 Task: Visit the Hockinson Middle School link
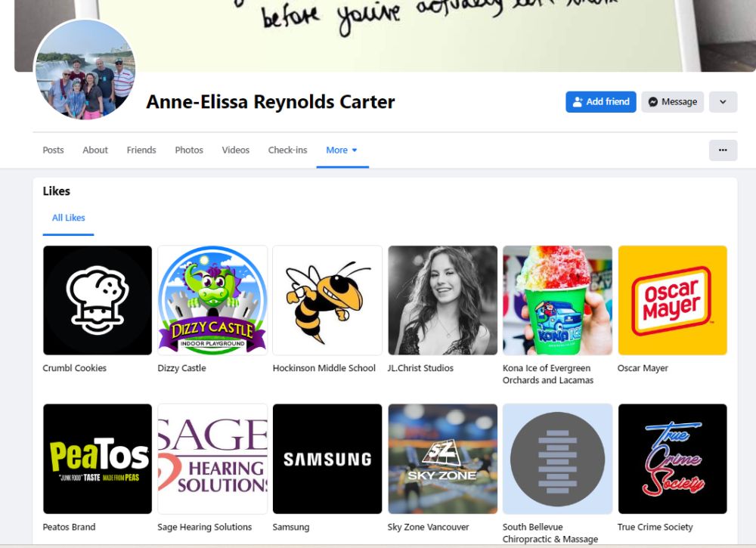click(x=324, y=368)
